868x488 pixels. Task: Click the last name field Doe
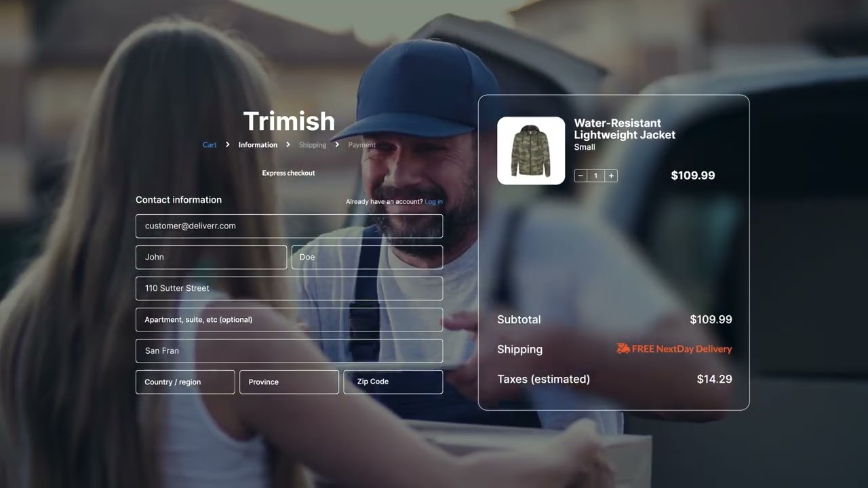coord(367,257)
